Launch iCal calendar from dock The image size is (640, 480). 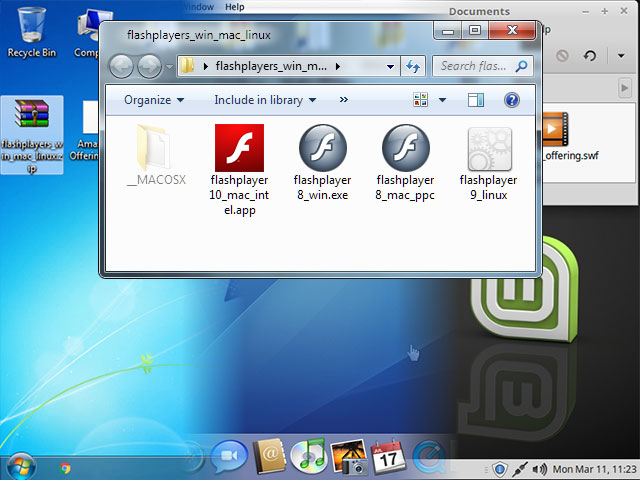tap(387, 457)
